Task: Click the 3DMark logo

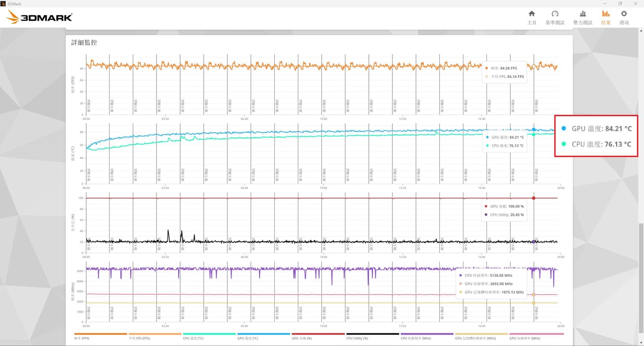Action: point(39,18)
